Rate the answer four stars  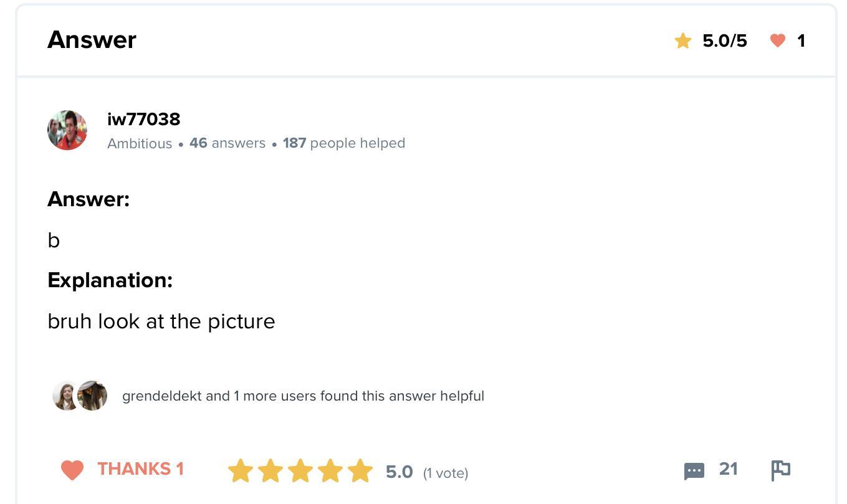(330, 471)
